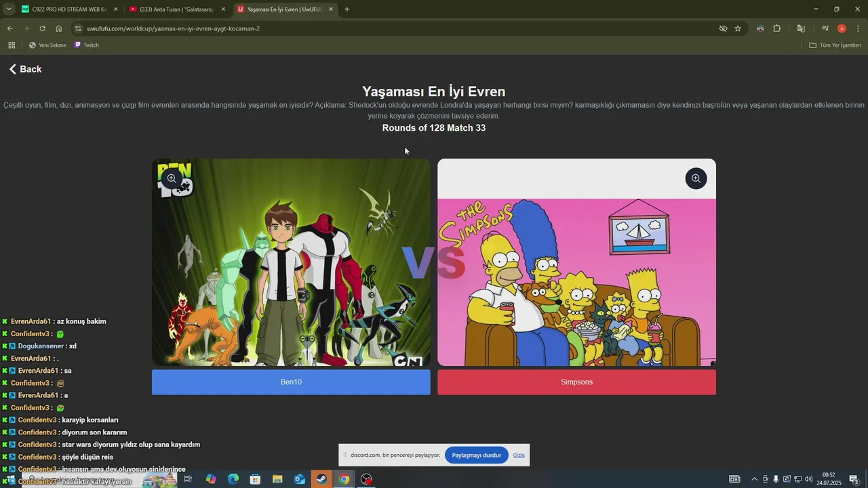Click chat line 'karayip korsanları'
The height and width of the screenshot is (488, 868).
click(x=90, y=420)
